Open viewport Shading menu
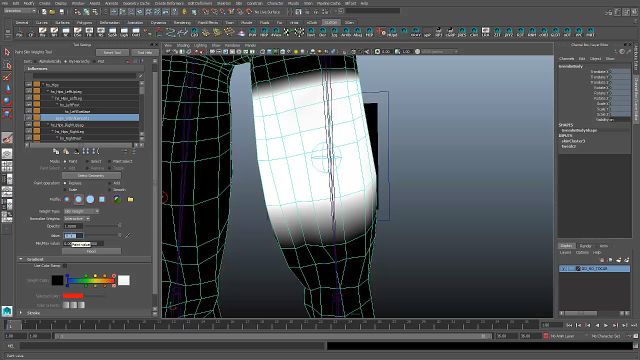Screen dimensions: 640x360 [183, 46]
